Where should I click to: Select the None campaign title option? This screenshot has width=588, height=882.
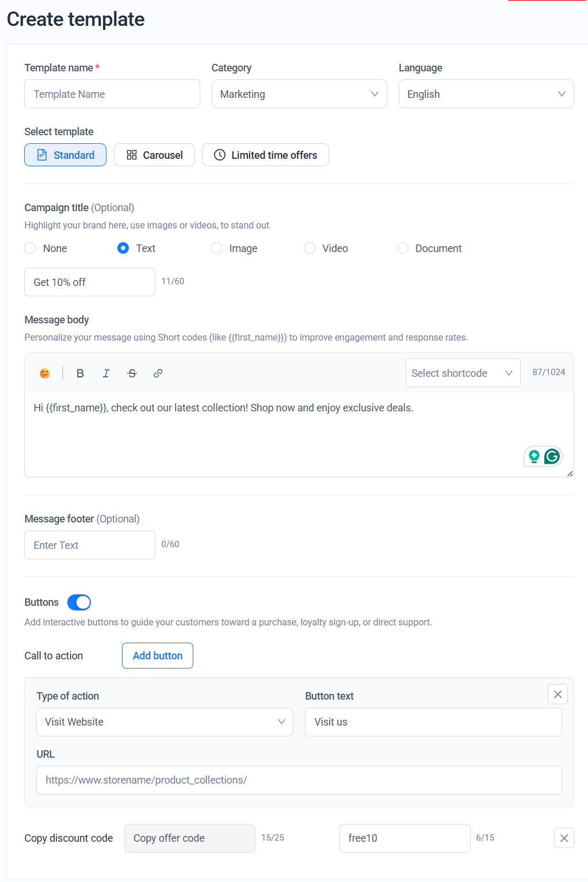(x=30, y=248)
